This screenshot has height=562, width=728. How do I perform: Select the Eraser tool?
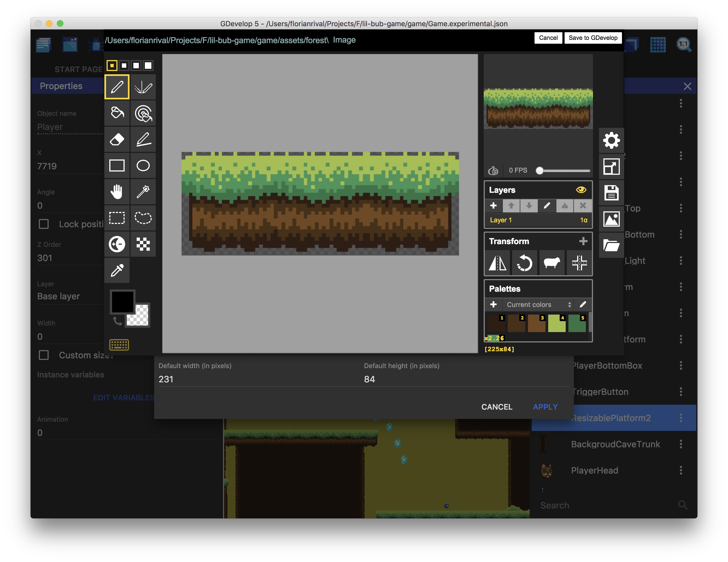[x=117, y=139]
